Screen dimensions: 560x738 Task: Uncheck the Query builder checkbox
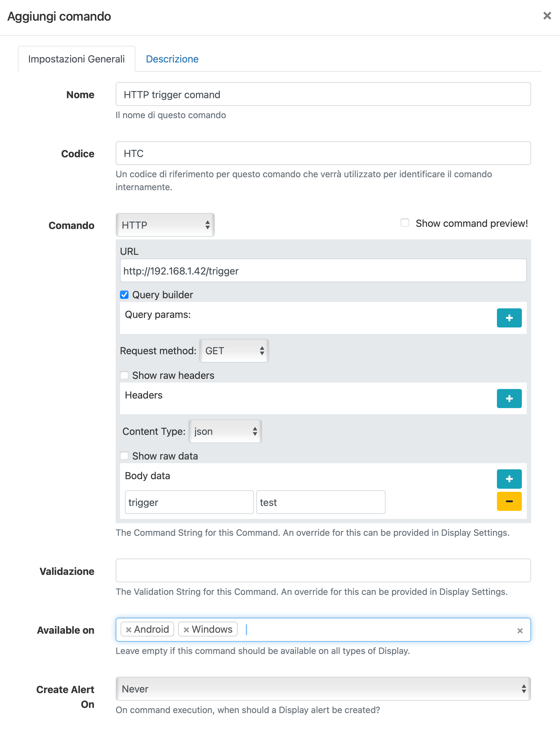(124, 295)
